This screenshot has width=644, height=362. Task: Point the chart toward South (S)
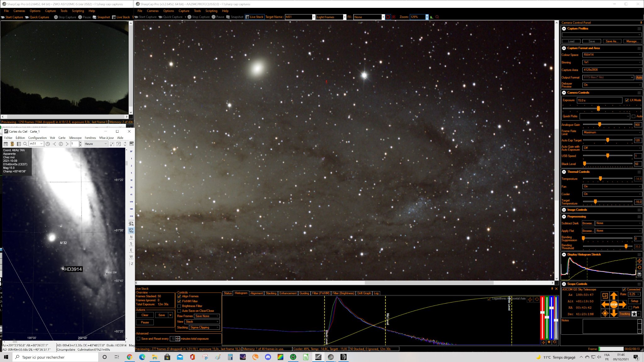(x=131, y=244)
